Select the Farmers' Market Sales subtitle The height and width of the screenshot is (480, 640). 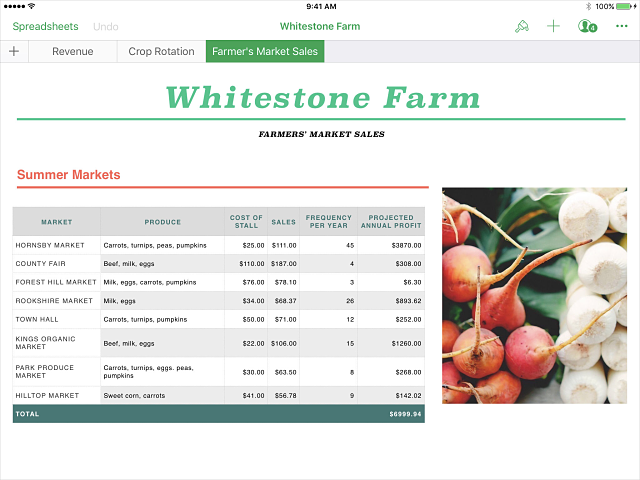(322, 134)
